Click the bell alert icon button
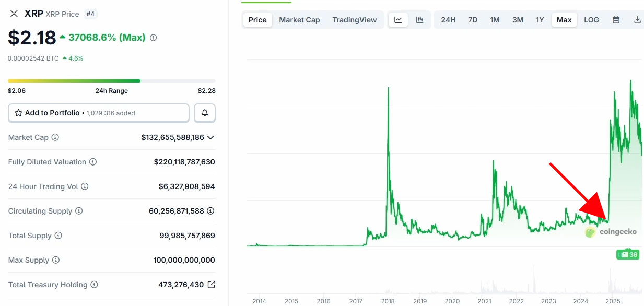This screenshot has height=306, width=644. pos(205,113)
